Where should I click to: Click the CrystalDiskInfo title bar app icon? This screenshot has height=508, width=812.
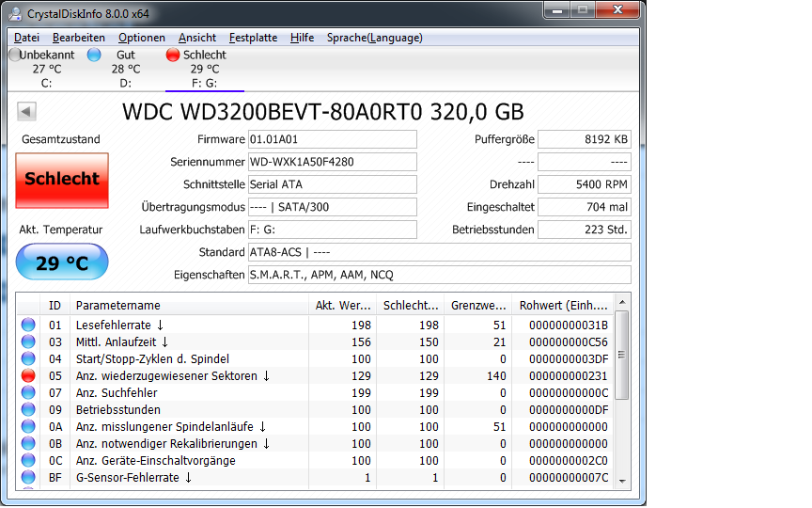point(16,13)
